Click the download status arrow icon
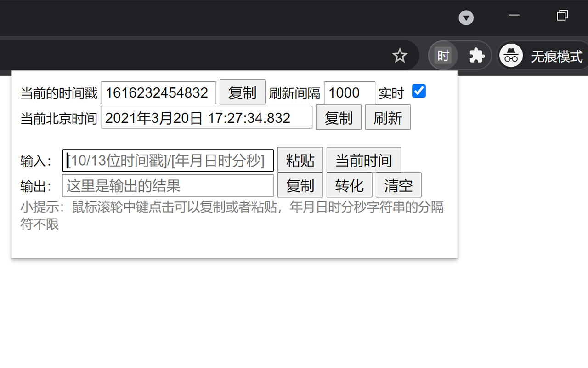The height and width of the screenshot is (368, 588). (466, 18)
